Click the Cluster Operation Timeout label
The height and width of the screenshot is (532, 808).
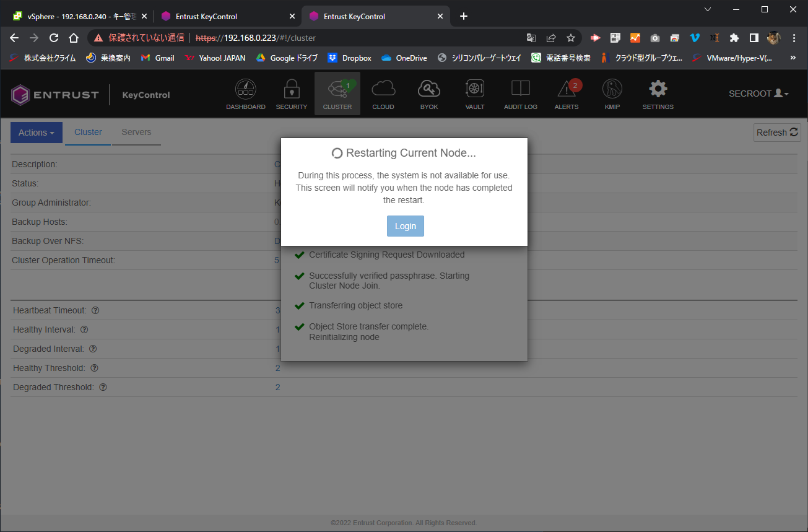pos(63,260)
